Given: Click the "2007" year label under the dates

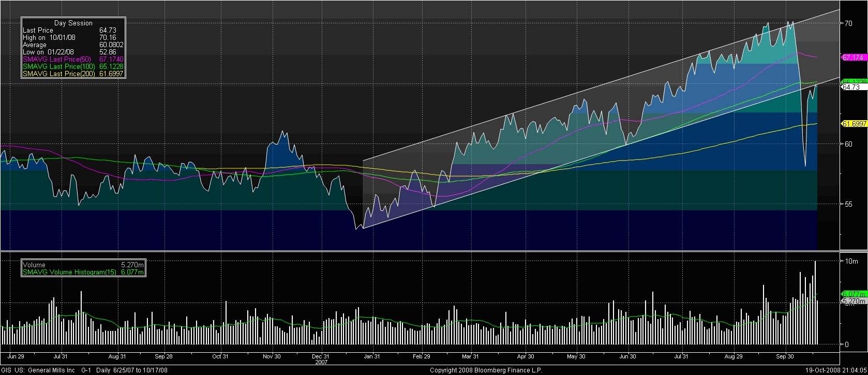Looking at the screenshot, I should point(321,363).
